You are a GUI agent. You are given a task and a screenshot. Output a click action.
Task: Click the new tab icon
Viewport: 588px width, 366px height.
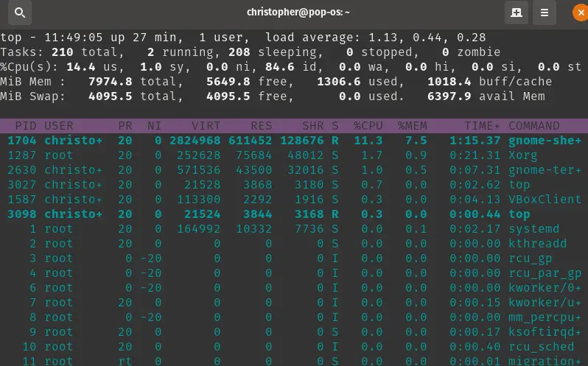click(516, 13)
